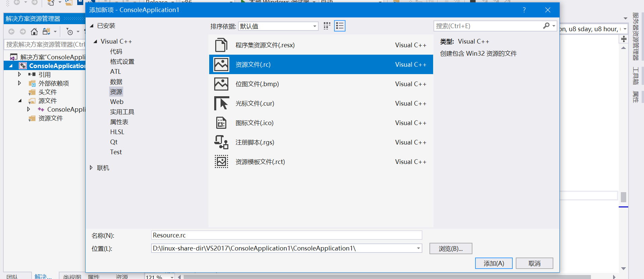This screenshot has height=279, width=644.
Task: Switch the template list to medium icons list view
Action: click(x=340, y=26)
